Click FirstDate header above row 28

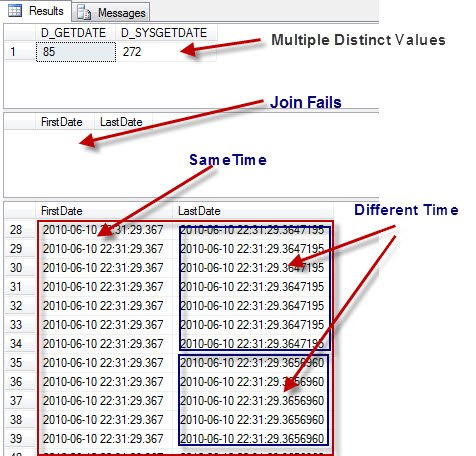click(104, 211)
